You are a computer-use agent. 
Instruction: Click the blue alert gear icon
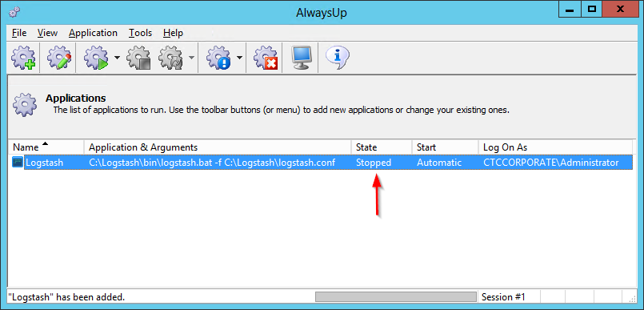[x=218, y=58]
